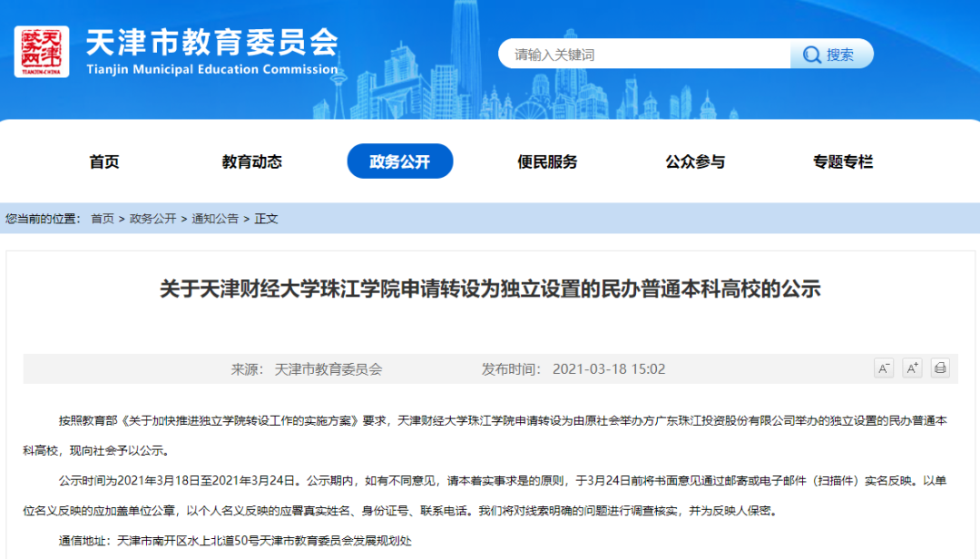Viewport: 980px width, 559px height.
Task: Click the printer icon to print the article
Action: click(941, 368)
